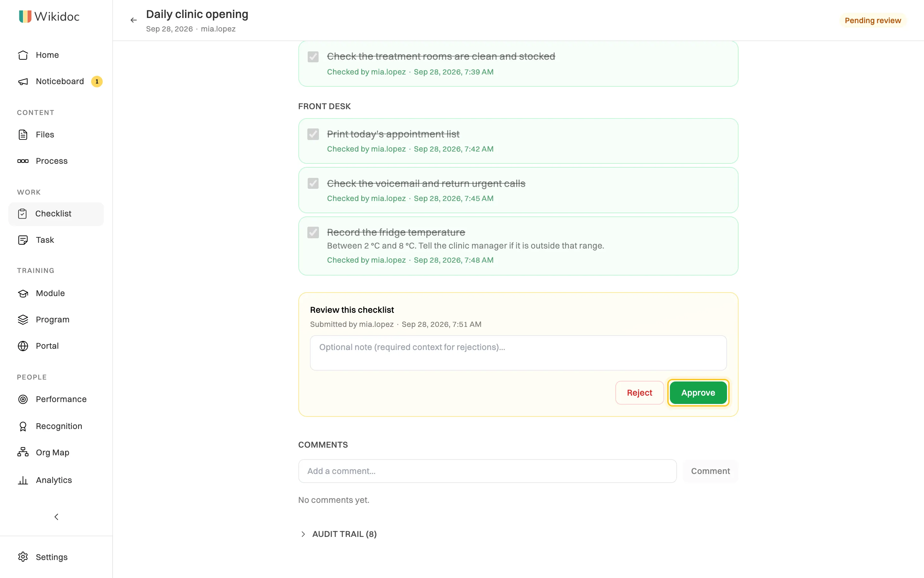The width and height of the screenshot is (924, 578).
Task: Click the Sep 28, 2026 mia.lopez subtitle
Action: tap(191, 29)
